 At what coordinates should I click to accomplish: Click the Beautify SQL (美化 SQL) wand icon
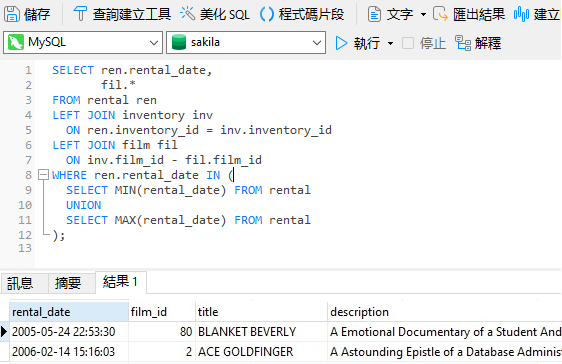[x=187, y=14]
